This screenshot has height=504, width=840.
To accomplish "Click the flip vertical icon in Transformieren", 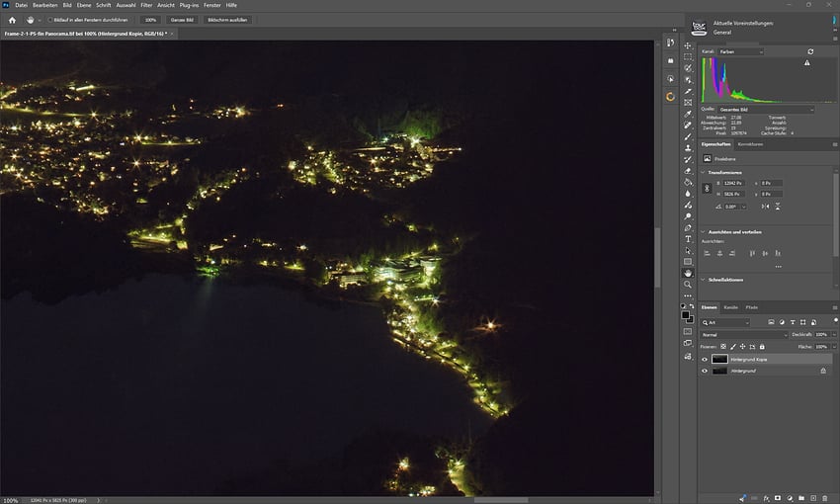I will [x=778, y=207].
